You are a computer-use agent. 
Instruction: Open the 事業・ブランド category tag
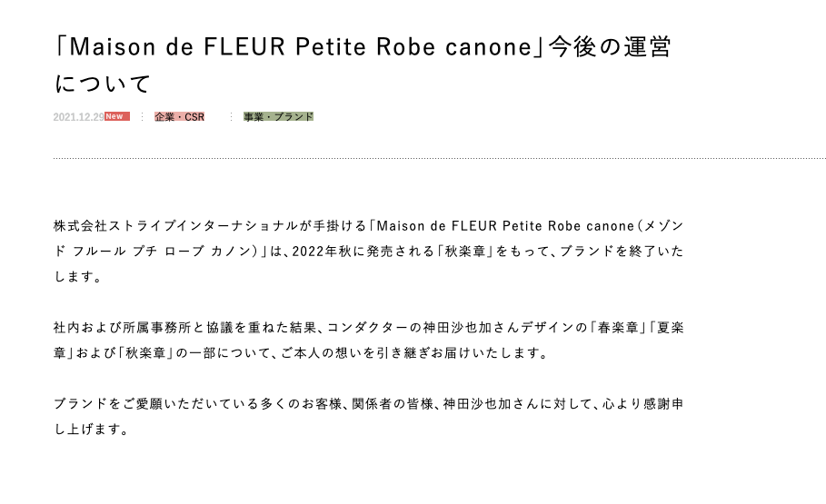pyautogui.click(x=278, y=117)
